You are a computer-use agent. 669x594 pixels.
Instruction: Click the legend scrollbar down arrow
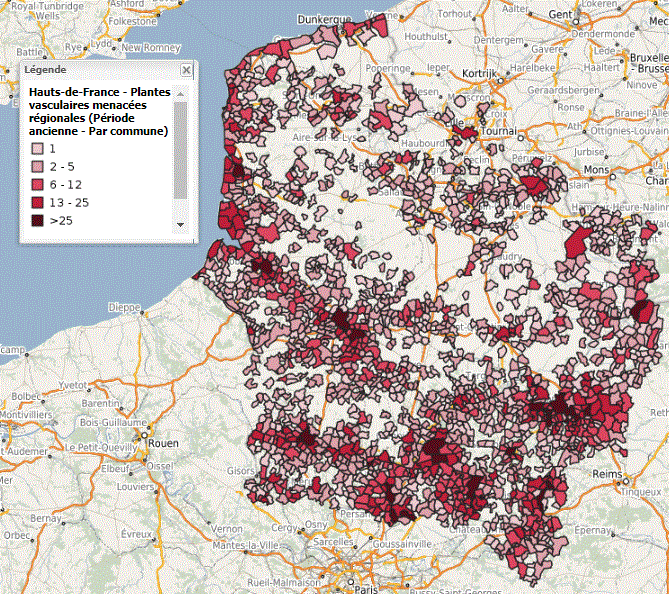coord(181,225)
